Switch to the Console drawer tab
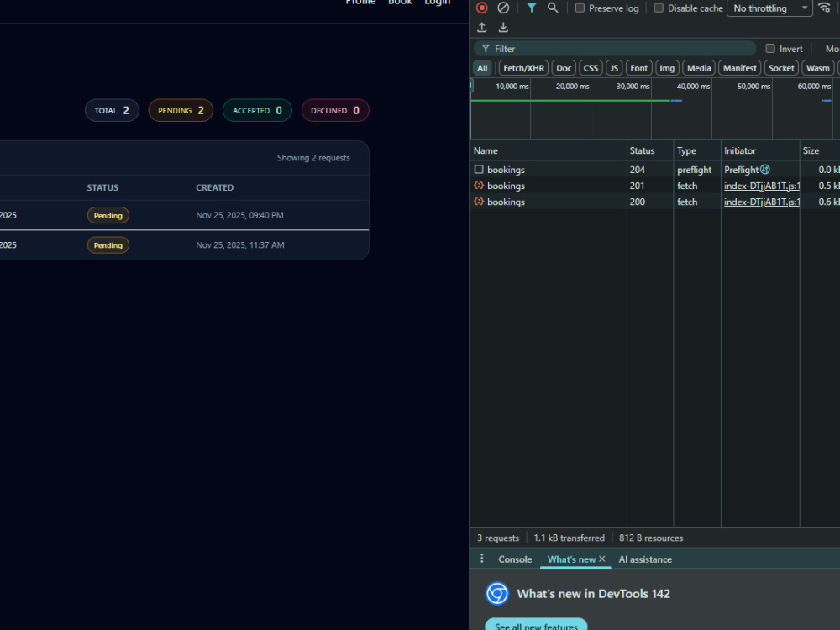 pyautogui.click(x=515, y=559)
